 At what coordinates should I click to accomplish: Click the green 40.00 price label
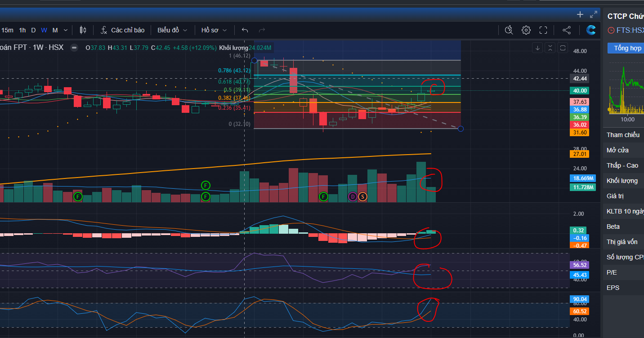coord(579,90)
